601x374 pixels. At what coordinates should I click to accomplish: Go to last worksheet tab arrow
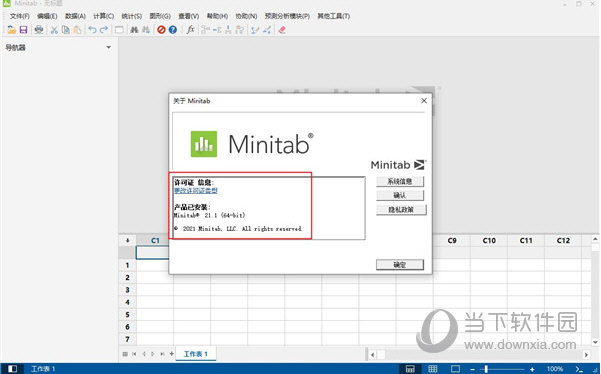pyautogui.click(x=163, y=354)
